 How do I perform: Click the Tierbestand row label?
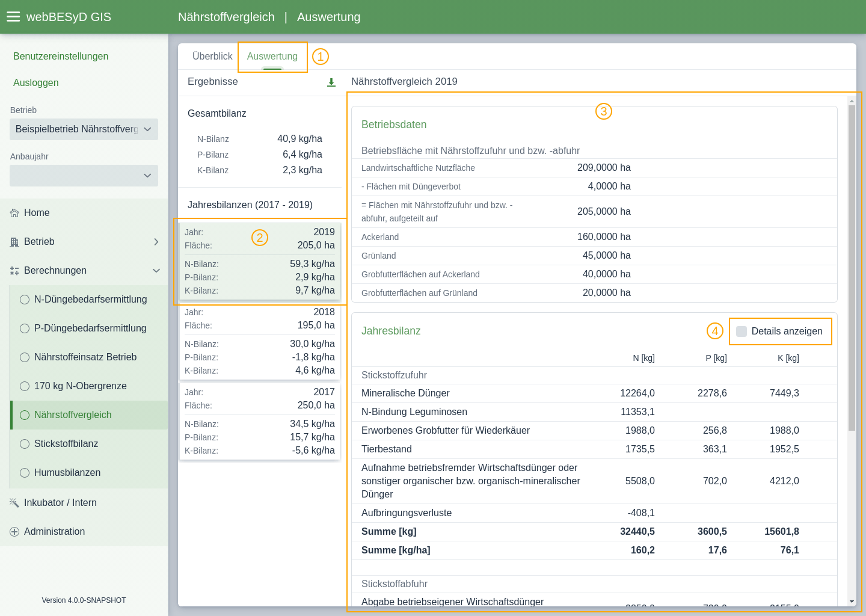[x=387, y=449]
